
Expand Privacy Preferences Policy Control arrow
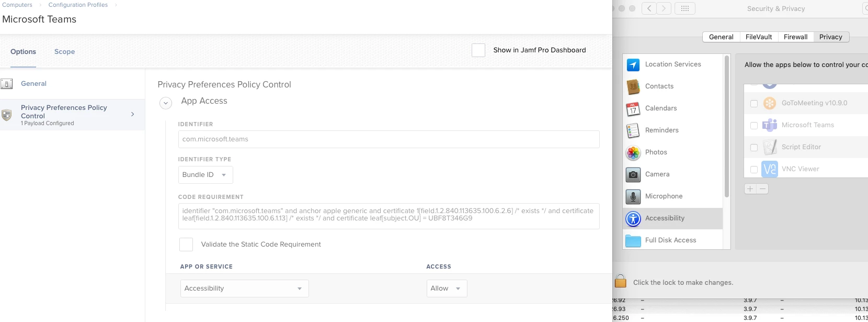pyautogui.click(x=133, y=114)
